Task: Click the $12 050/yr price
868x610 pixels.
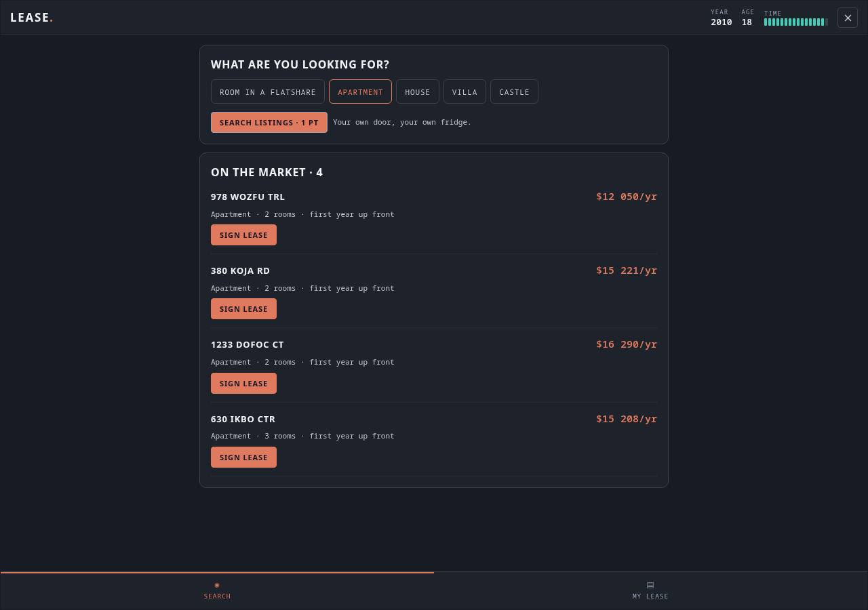Action: (627, 197)
